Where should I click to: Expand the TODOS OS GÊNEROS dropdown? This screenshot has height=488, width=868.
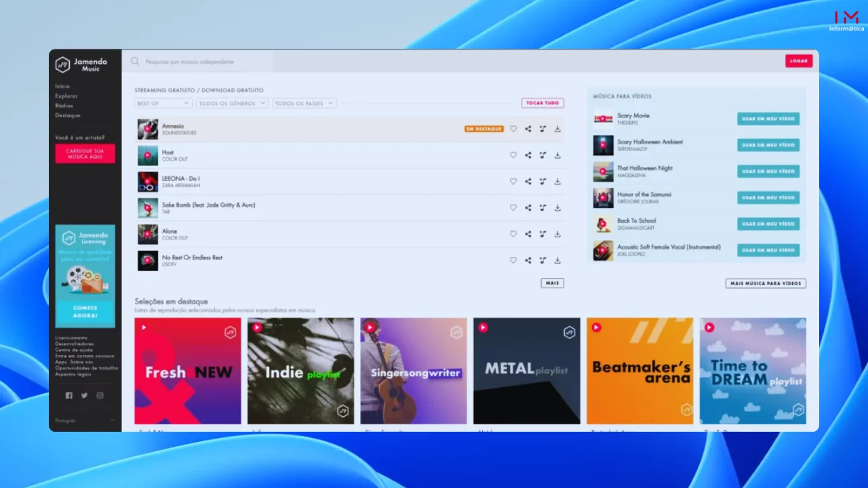click(x=233, y=104)
